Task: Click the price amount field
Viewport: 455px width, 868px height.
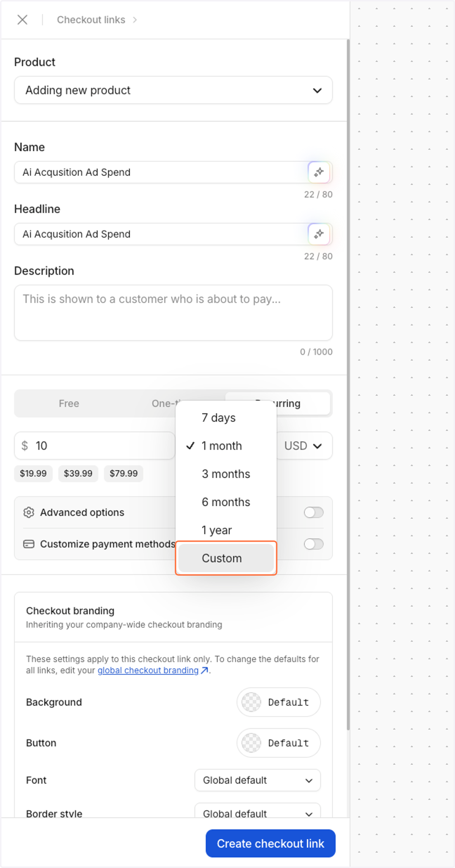Action: [x=95, y=446]
